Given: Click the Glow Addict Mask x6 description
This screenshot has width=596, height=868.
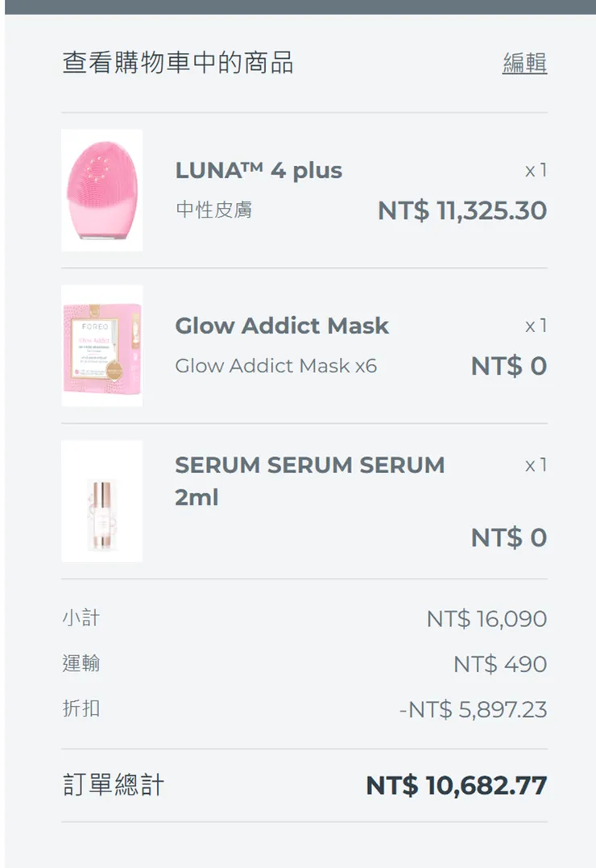Looking at the screenshot, I should [x=275, y=366].
